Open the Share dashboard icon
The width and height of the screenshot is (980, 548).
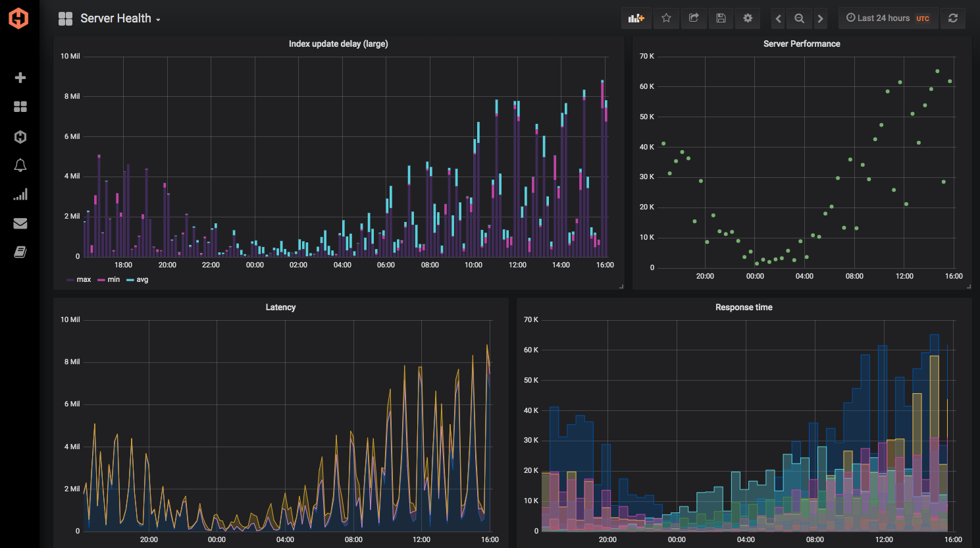pyautogui.click(x=693, y=18)
